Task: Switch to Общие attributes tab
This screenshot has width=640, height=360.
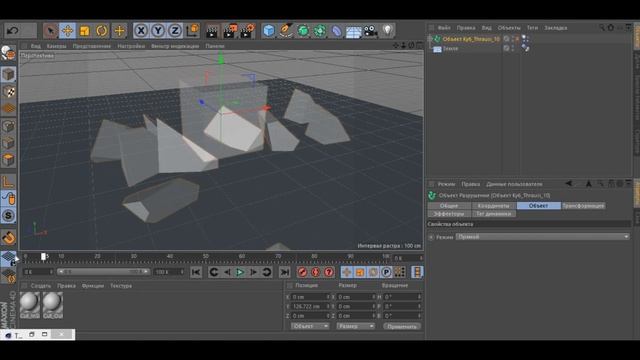Action: click(449, 206)
